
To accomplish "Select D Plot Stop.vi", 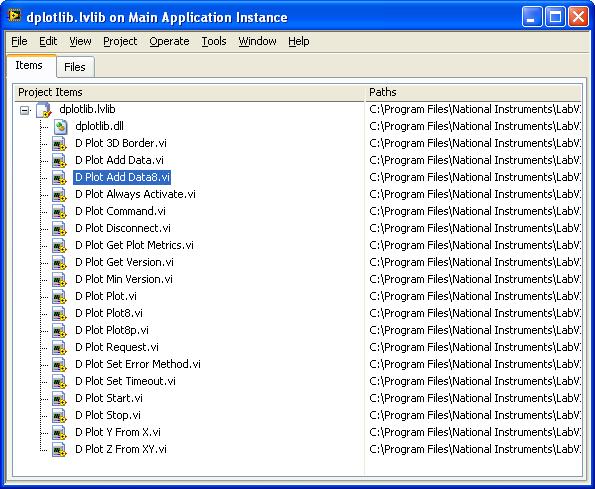I will click(108, 415).
